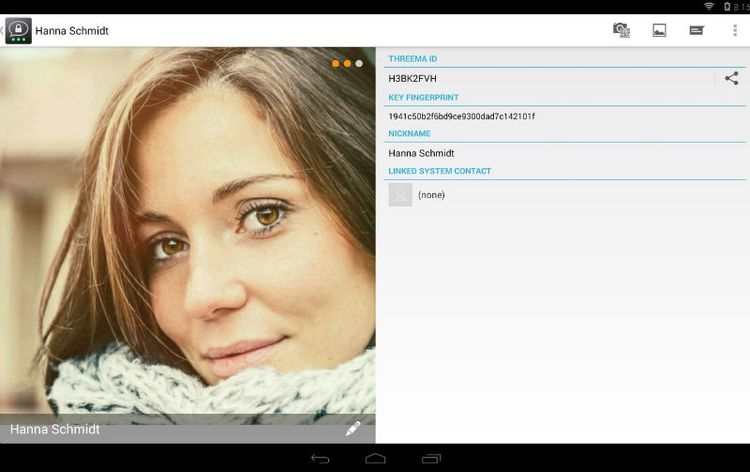This screenshot has height=472, width=750.
Task: Tap the KEY FINGERPRINT section header
Action: point(423,97)
